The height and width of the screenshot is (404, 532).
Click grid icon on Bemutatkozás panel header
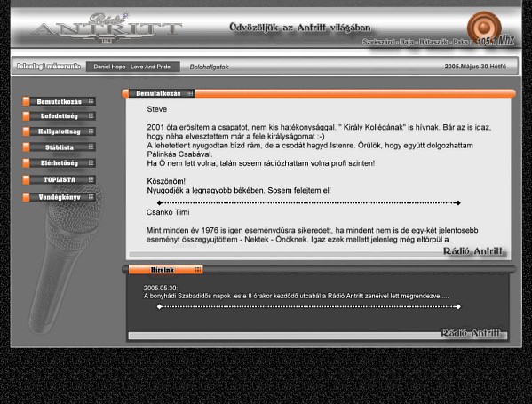click(x=190, y=93)
